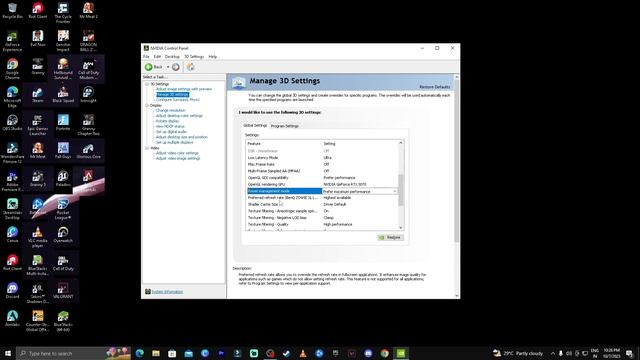
Task: Select the Max Frame Rate row
Action: pos(322,164)
